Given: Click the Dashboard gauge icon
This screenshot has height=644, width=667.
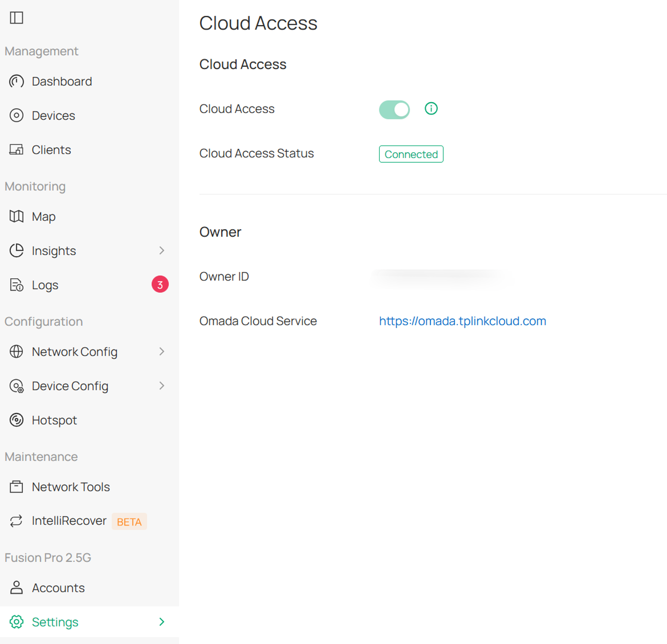Looking at the screenshot, I should [16, 81].
